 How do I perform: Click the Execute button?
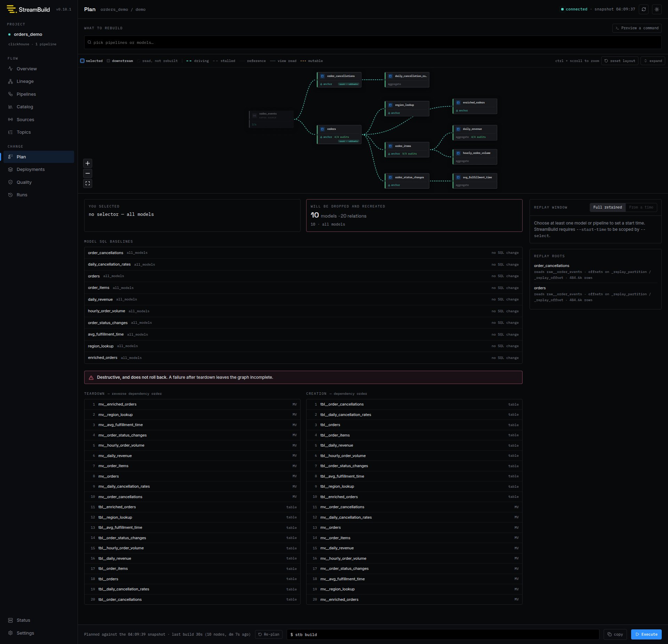[646, 635]
